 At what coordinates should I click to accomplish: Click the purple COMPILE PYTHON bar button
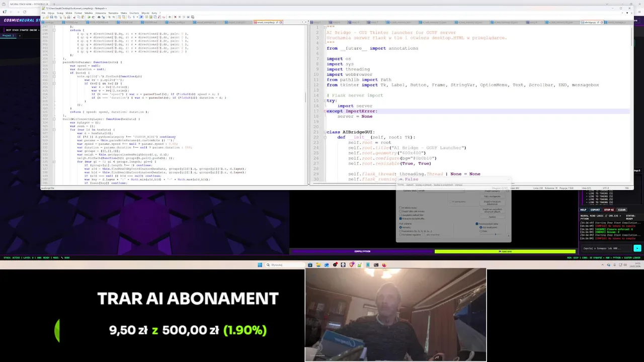[x=362, y=251]
